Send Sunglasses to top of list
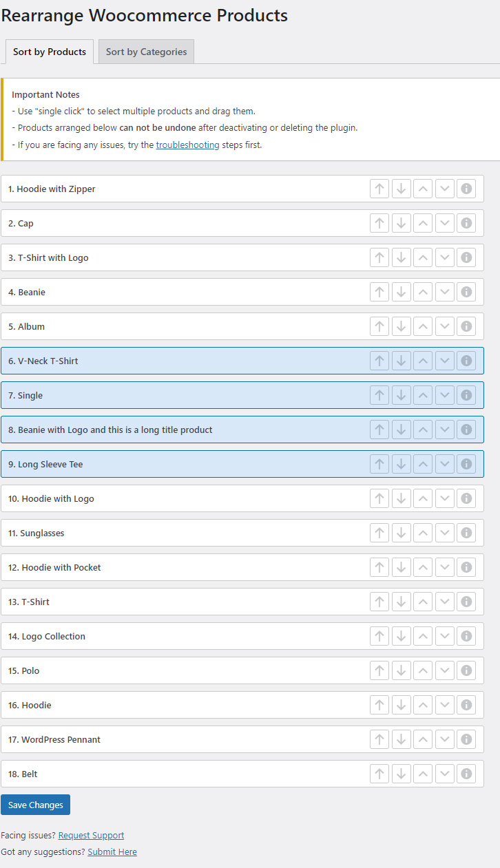 click(x=379, y=533)
